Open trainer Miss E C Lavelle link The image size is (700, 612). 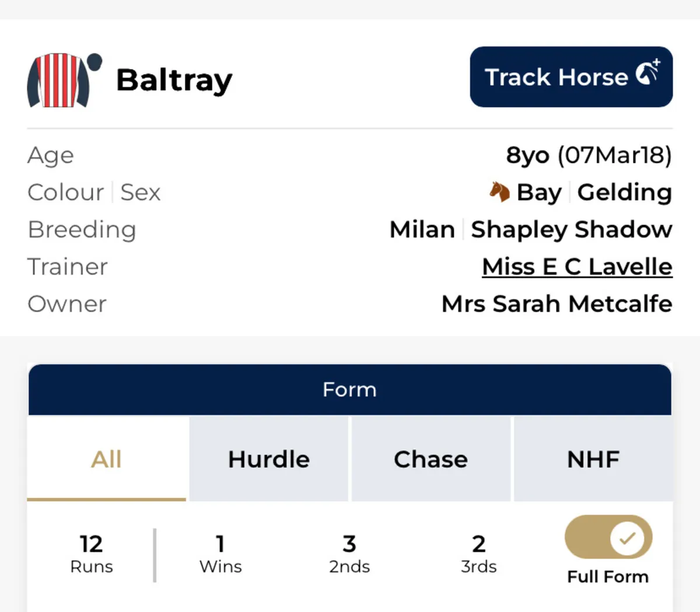pyautogui.click(x=577, y=267)
